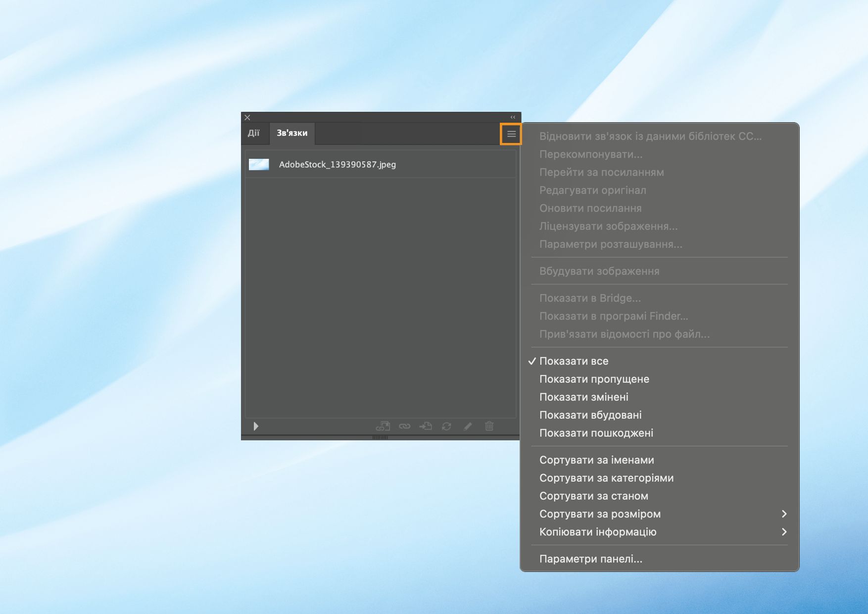Click the update link refresh icon
This screenshot has width=868, height=614.
[446, 426]
